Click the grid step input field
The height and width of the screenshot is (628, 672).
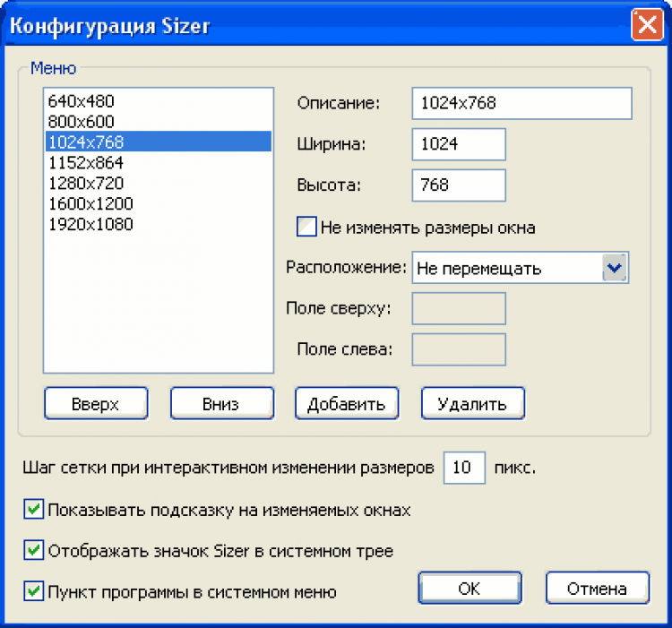464,468
